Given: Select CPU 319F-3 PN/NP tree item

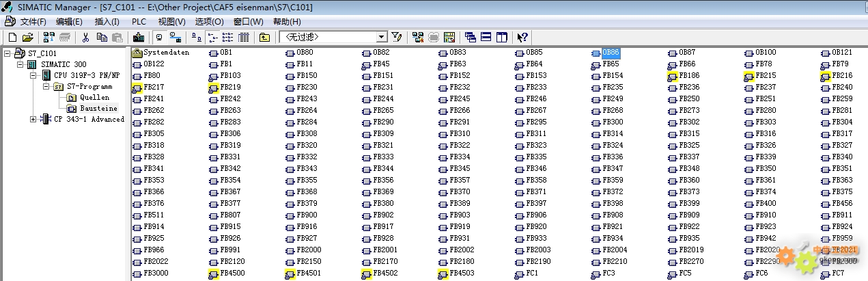Looking at the screenshot, I should point(87,75).
